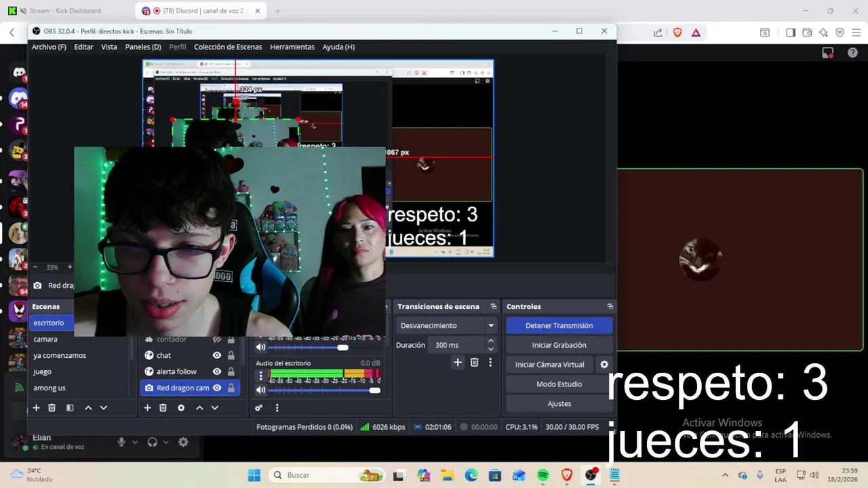Add a new source with plus icon
This screenshot has height=488, width=868.
(147, 407)
